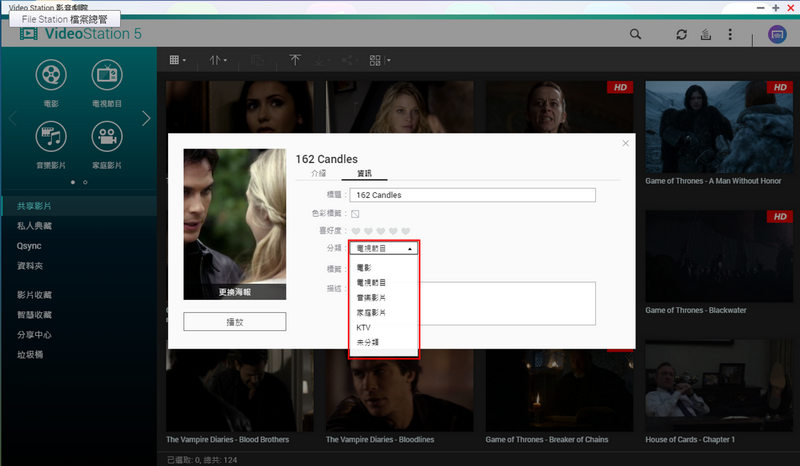
Task: Click the upload arrow toolbar icon
Action: [x=295, y=60]
